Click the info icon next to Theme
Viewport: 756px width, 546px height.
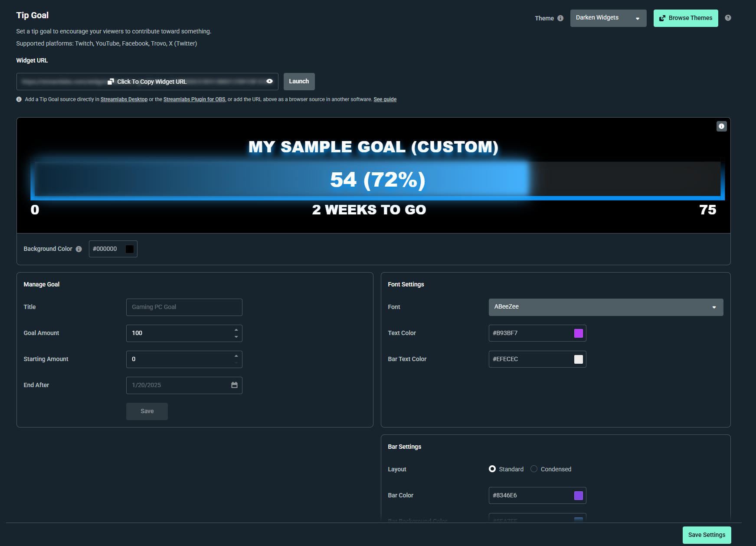tap(560, 18)
